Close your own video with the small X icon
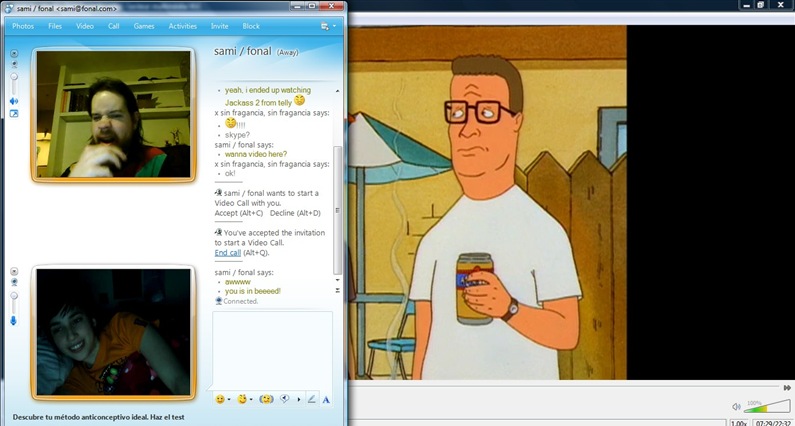This screenshot has width=795, height=426. (x=14, y=271)
